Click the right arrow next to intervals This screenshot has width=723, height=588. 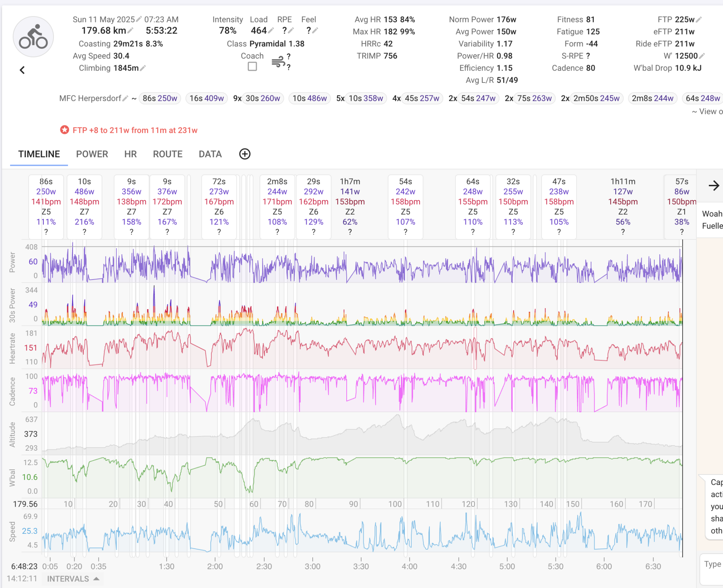pos(714,186)
